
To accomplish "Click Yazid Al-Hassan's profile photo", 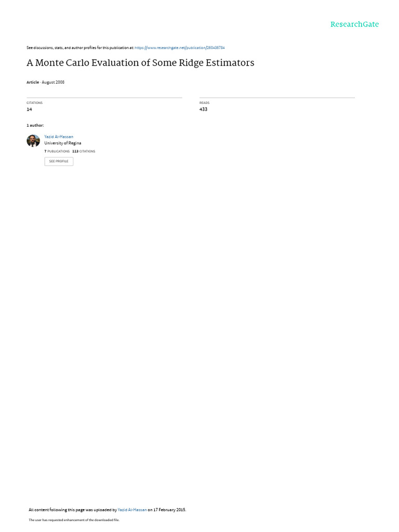I will (x=33, y=140).
